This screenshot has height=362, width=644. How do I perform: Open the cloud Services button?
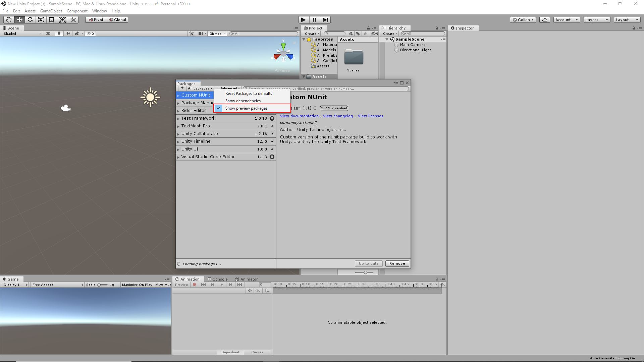pyautogui.click(x=545, y=20)
